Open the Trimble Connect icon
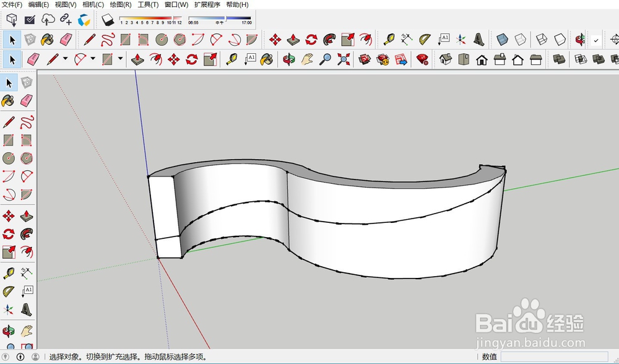Image resolution: width=619 pixels, height=364 pixels. click(x=84, y=19)
